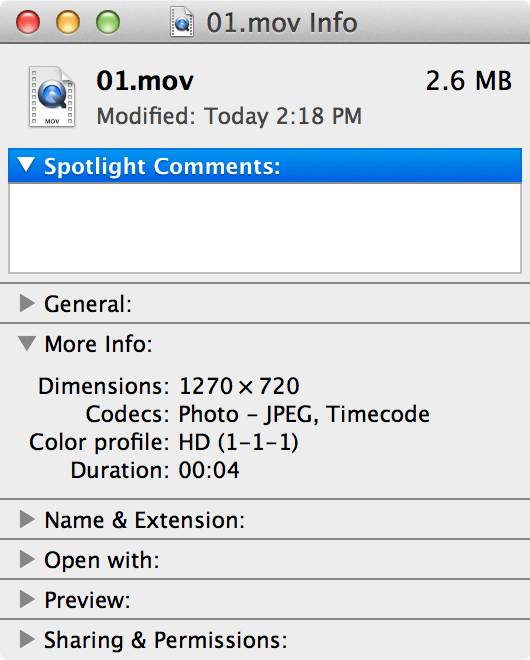The image size is (530, 660).
Task: Expand the Preview section
Action: click(x=27, y=599)
